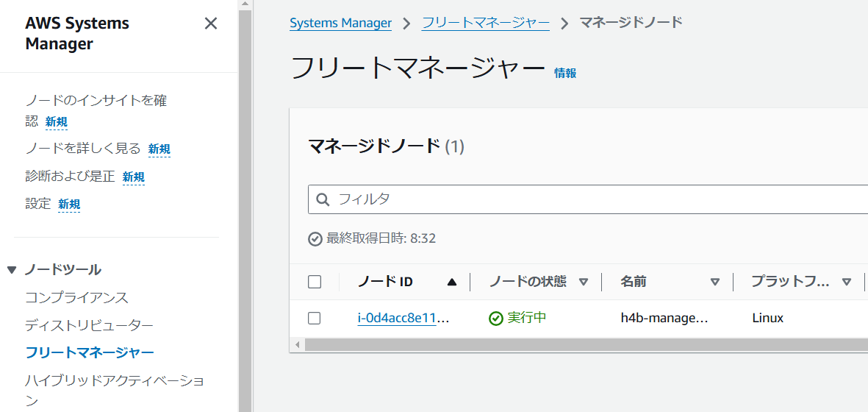Screen dimensions: 868x412
Task: Open ディストリビューター in sidebar
Action: pos(89,325)
